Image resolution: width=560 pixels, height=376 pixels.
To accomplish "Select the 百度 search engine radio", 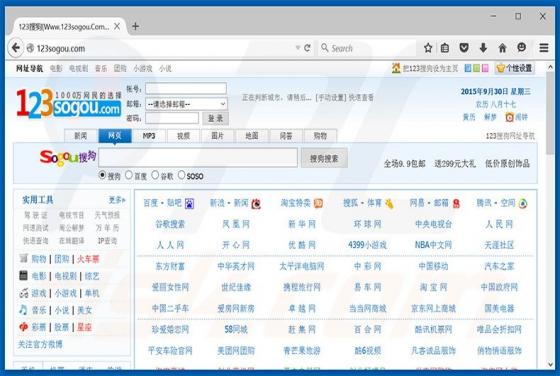I will (129, 175).
